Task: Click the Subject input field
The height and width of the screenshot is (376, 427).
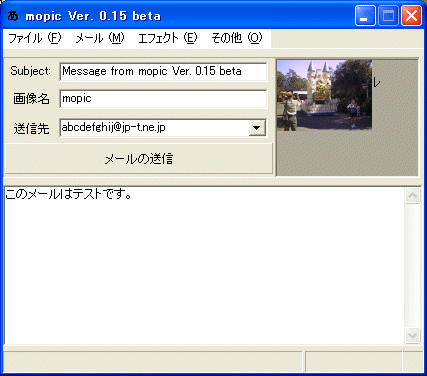Action: [163, 71]
